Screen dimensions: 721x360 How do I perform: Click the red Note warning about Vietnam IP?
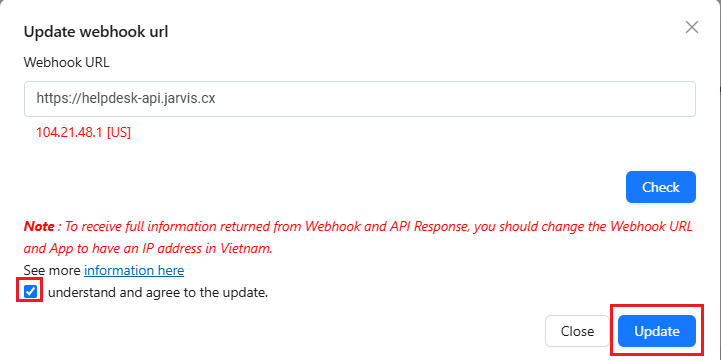pyautogui.click(x=358, y=238)
